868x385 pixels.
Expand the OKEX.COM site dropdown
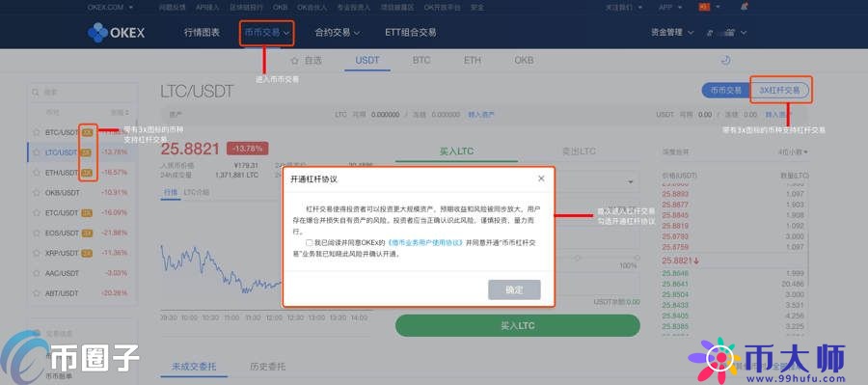tap(110, 7)
